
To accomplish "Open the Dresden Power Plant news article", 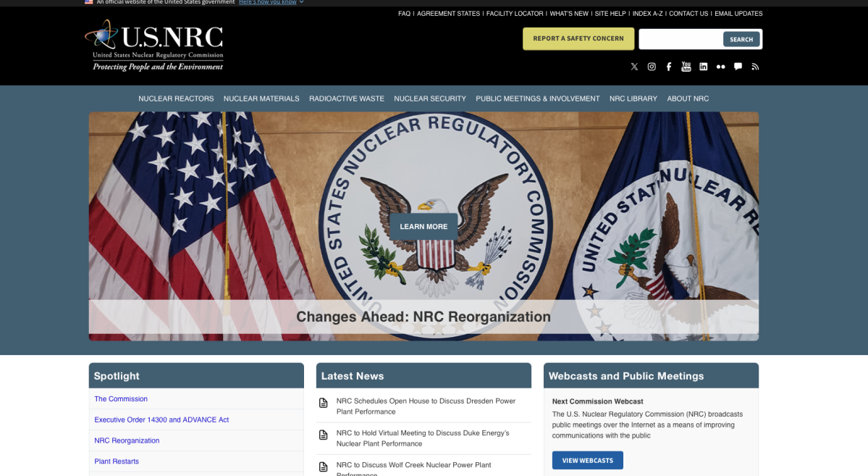I will [x=426, y=406].
